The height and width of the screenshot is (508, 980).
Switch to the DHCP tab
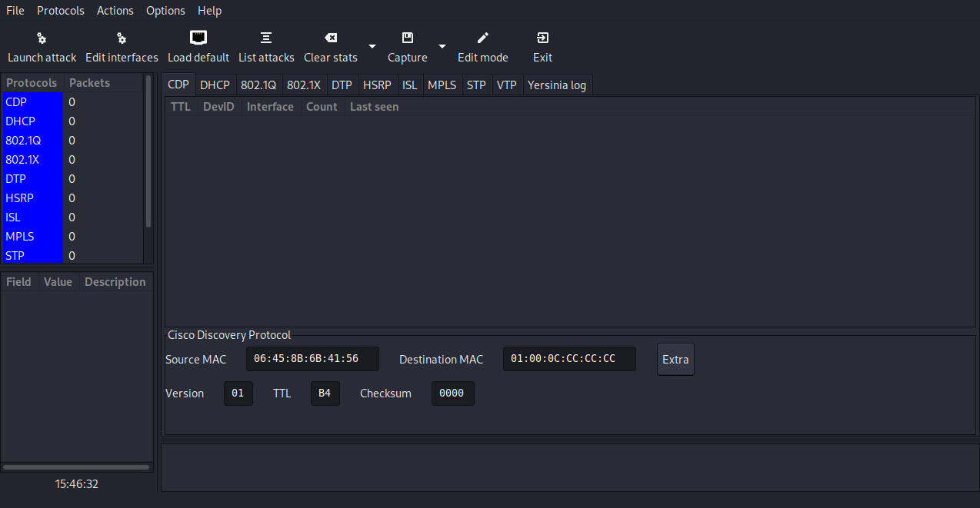215,85
